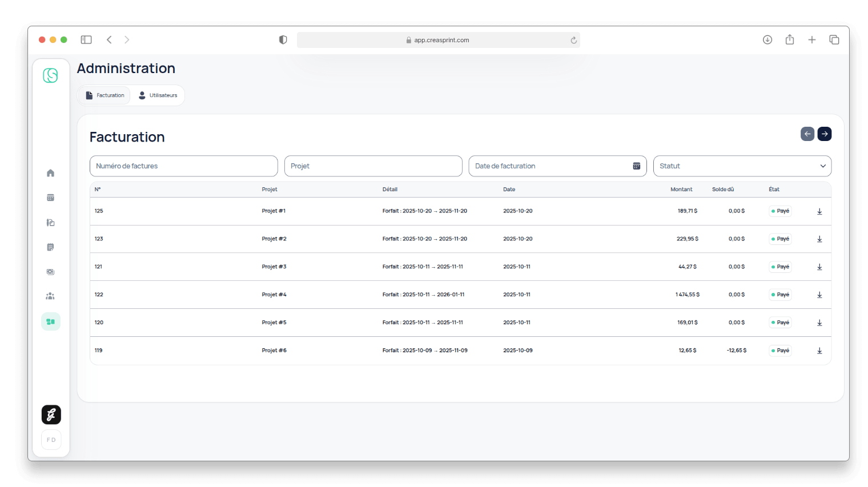Click the black script logo in the sidebar

51,414
